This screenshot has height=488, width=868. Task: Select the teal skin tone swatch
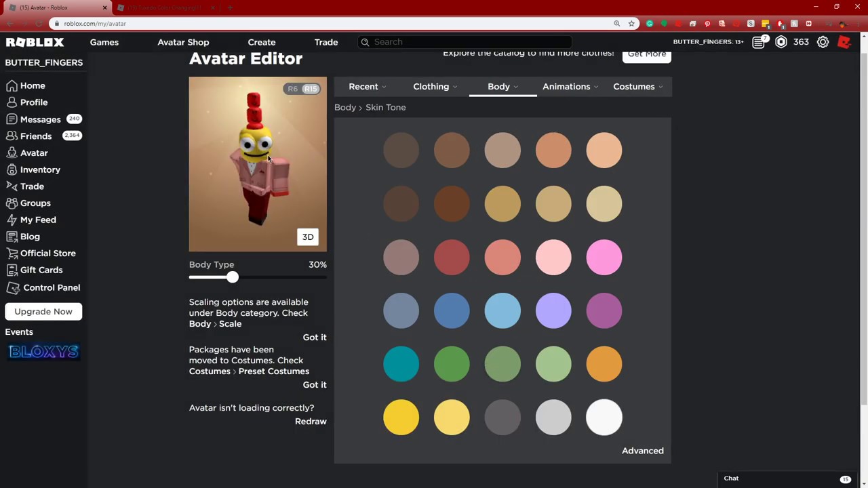[401, 364]
